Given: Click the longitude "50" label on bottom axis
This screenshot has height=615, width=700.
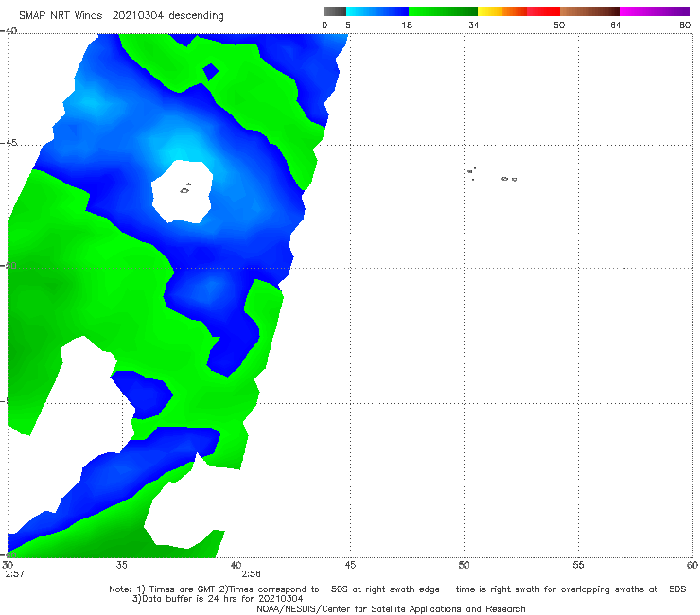Looking at the screenshot, I should coord(464,565).
